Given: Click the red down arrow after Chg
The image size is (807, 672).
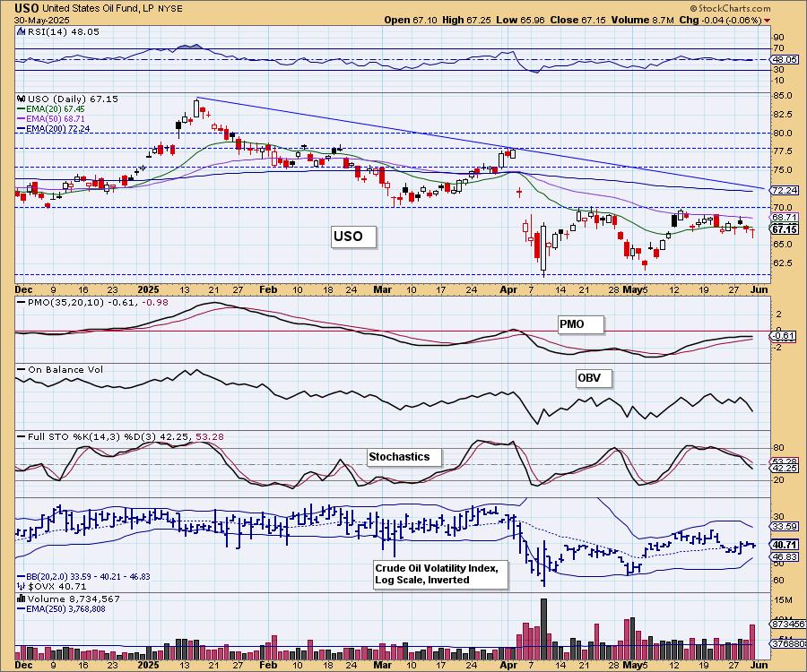Looking at the screenshot, I should point(767,21).
